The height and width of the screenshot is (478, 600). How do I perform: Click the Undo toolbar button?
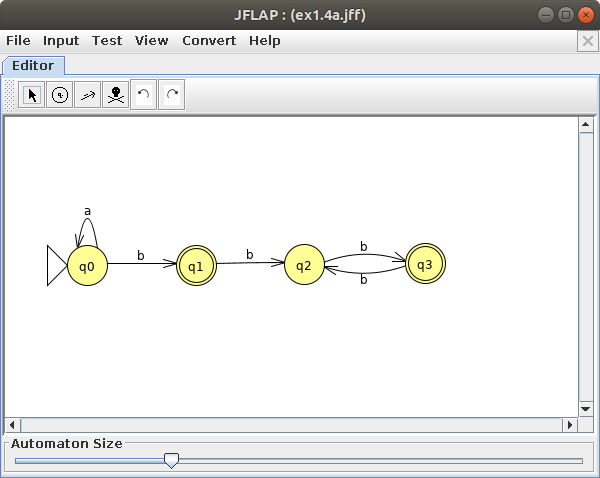[x=144, y=95]
